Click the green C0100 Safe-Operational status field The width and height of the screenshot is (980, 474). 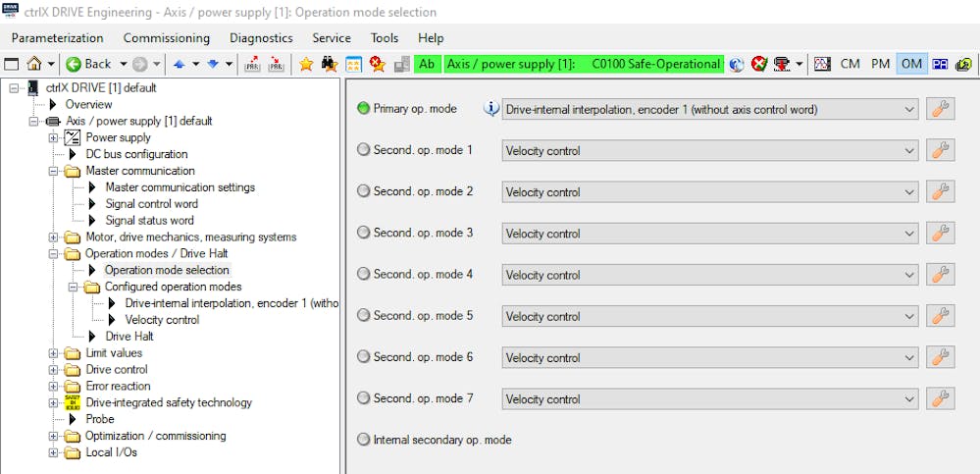[655, 64]
